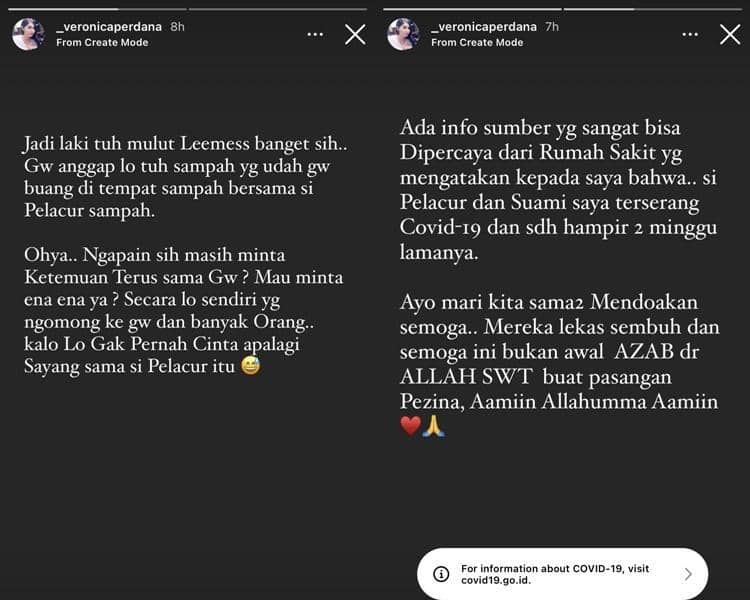
Task: Jump to second progress segment on left story
Action: coord(278,9)
